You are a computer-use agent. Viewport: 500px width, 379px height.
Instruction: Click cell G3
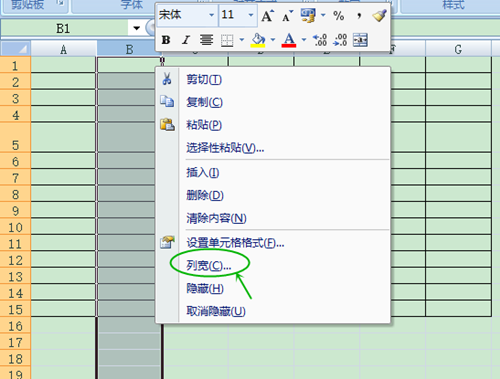[458, 98]
